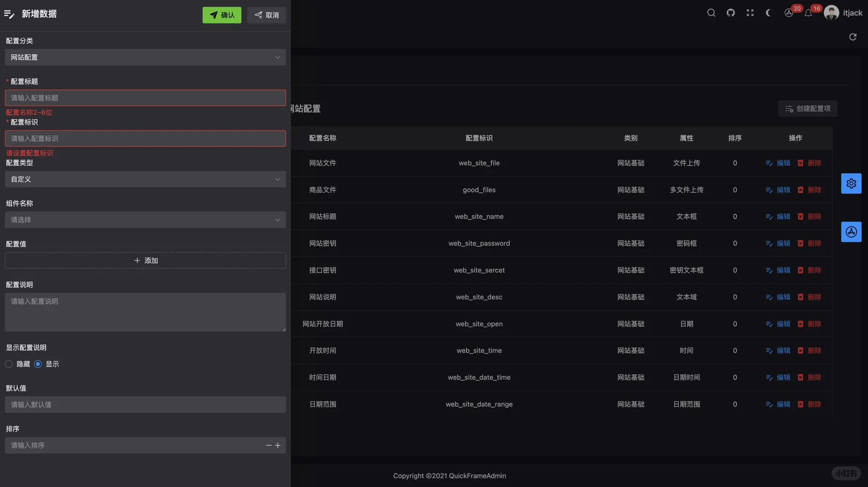The image size is (868, 487).
Task: Click 编辑 link for 开放时间 row
Action: 783,351
